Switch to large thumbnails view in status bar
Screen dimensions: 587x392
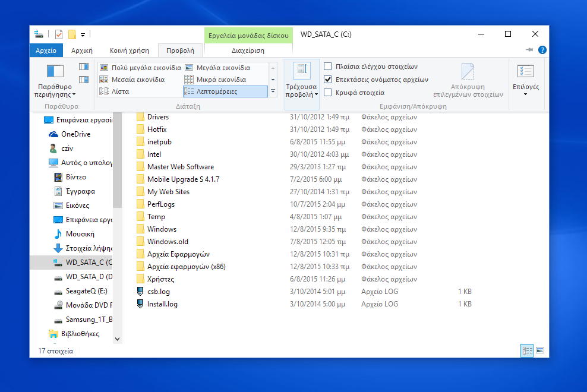pos(539,350)
